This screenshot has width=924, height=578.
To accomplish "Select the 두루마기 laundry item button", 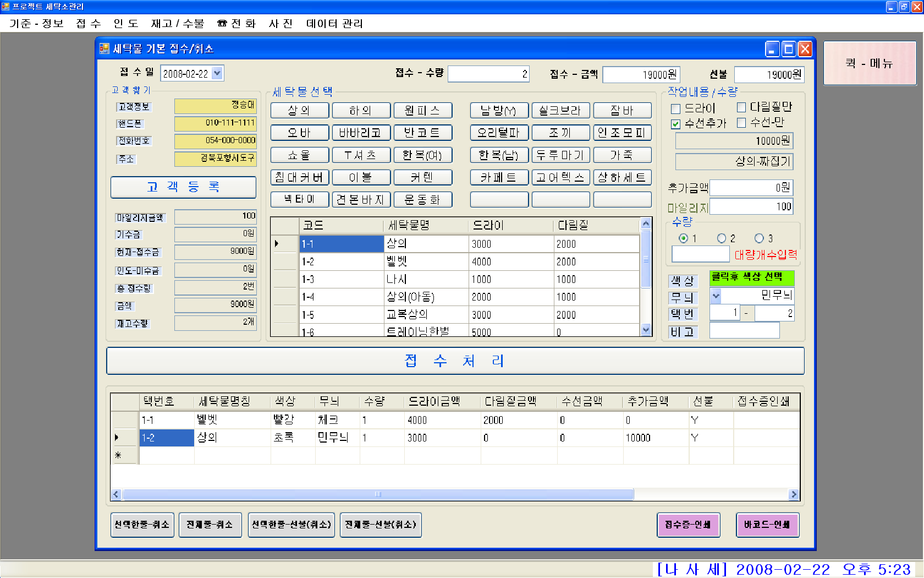I will [561, 155].
